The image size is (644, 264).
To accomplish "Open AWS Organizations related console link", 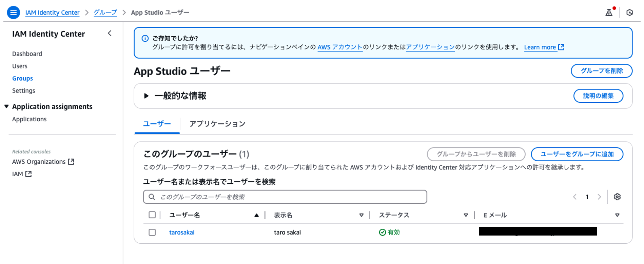I will coord(39,162).
